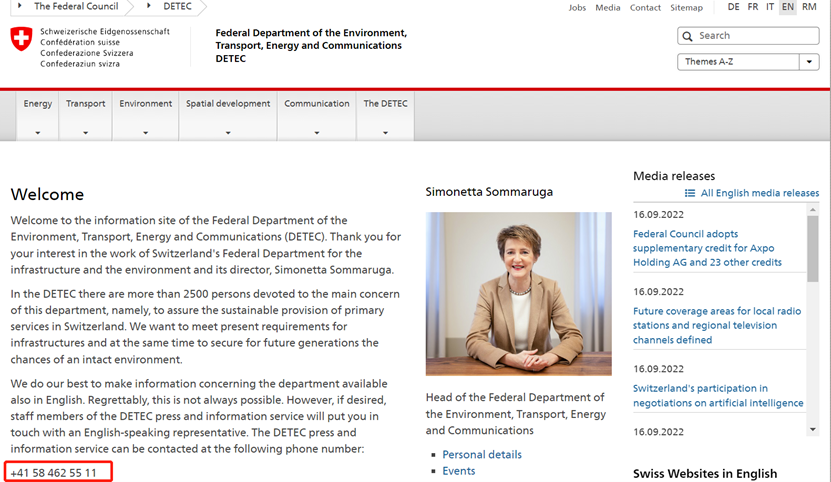This screenshot has width=831, height=482.
Task: Click the search magnifier icon
Action: coord(687,36)
